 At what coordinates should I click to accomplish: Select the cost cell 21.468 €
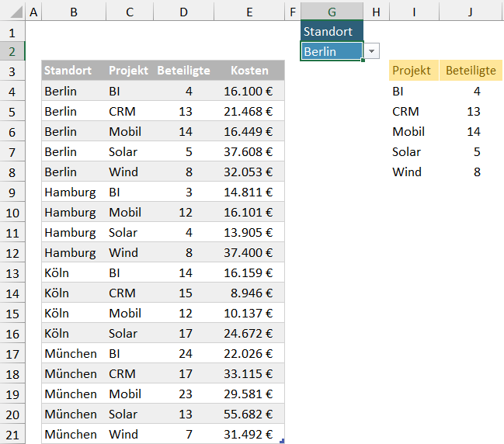point(249,112)
